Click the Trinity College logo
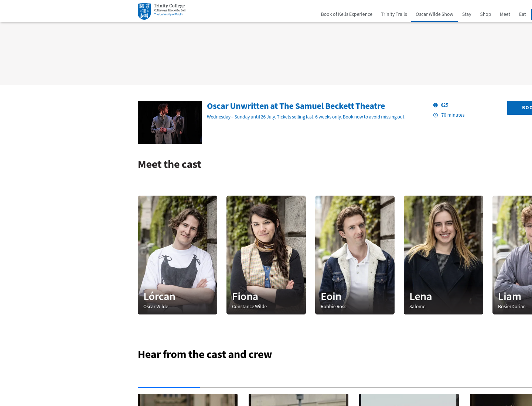 point(162,11)
